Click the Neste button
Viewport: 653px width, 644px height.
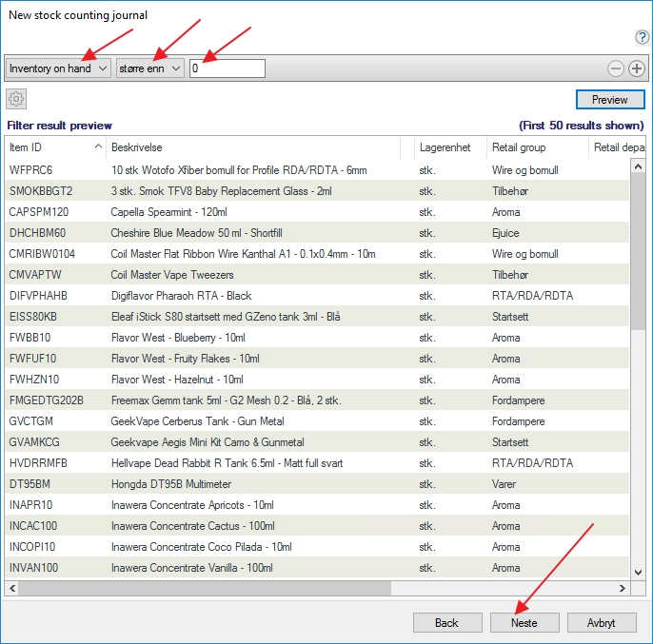pyautogui.click(x=524, y=623)
